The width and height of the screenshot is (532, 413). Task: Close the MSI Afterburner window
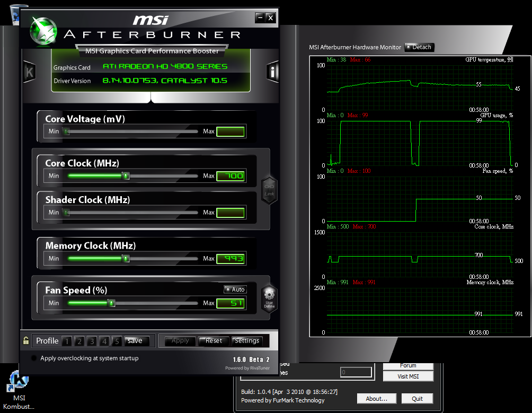270,17
